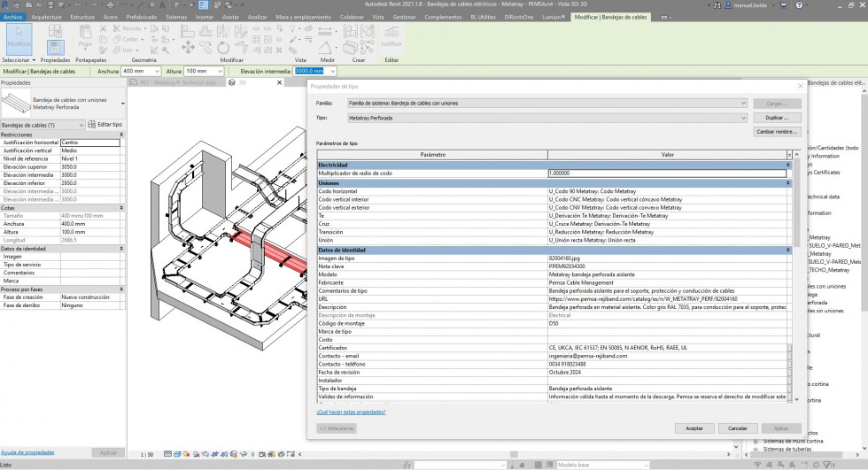Click the Cancelar button
868x470 pixels.
coord(737,428)
